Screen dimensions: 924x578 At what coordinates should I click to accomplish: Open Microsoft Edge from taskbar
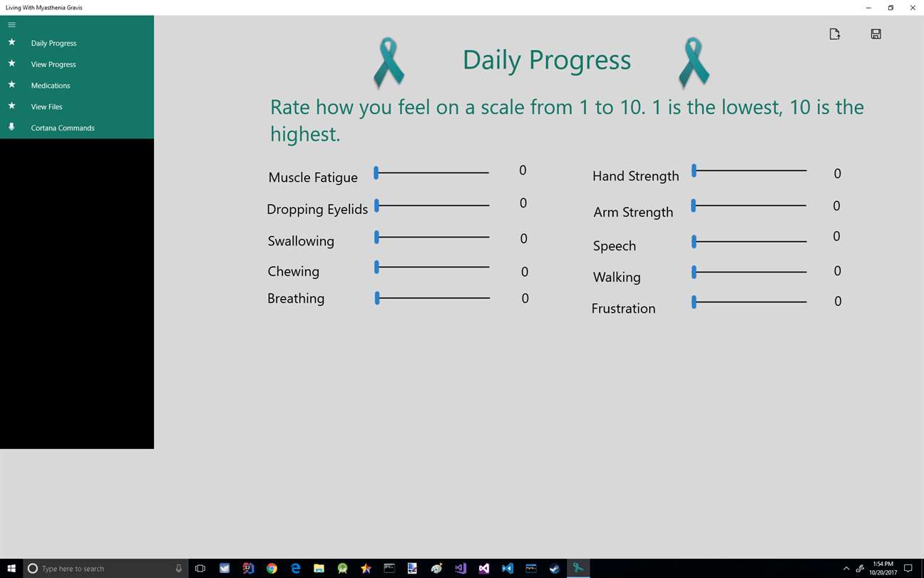click(x=295, y=568)
